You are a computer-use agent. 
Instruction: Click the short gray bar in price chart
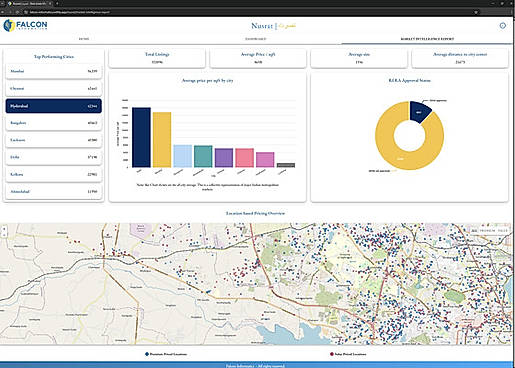[286, 165]
